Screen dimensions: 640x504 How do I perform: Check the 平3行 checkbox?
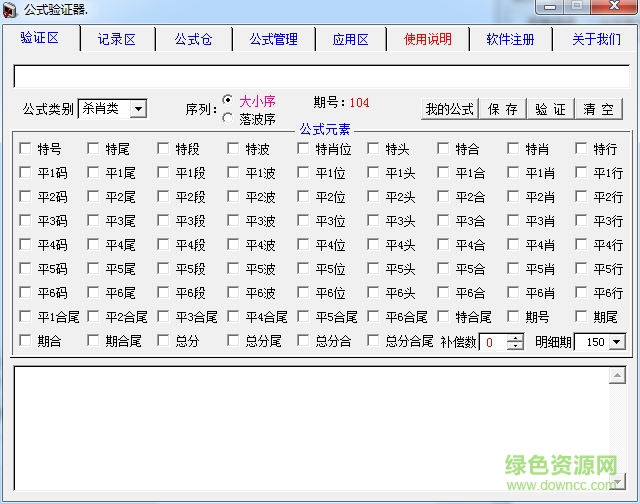click(x=581, y=221)
